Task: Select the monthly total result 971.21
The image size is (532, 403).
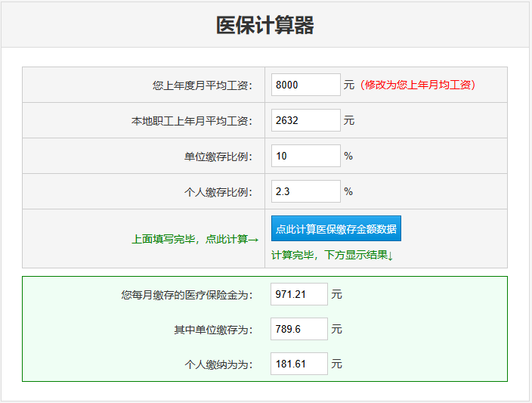Action: pos(298,294)
